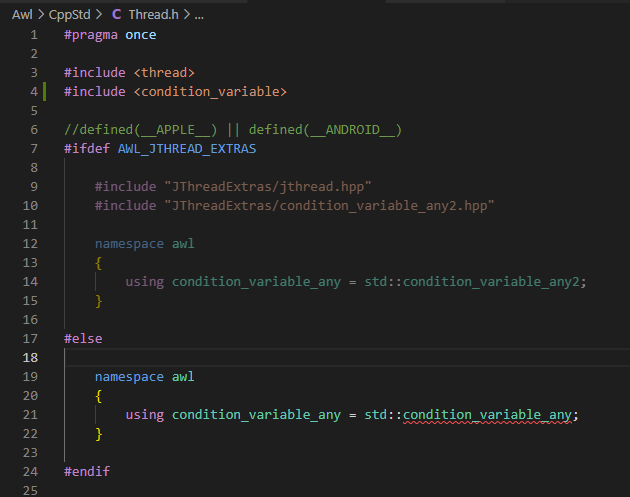Click the dimmed '#include' on line 9
The image size is (630, 497).
(x=125, y=187)
